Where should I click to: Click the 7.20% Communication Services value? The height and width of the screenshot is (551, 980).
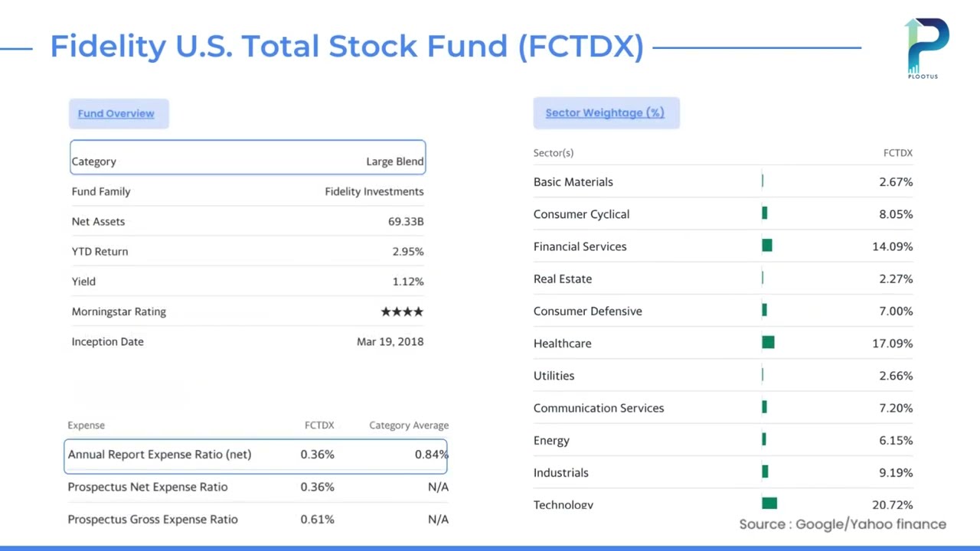point(896,408)
